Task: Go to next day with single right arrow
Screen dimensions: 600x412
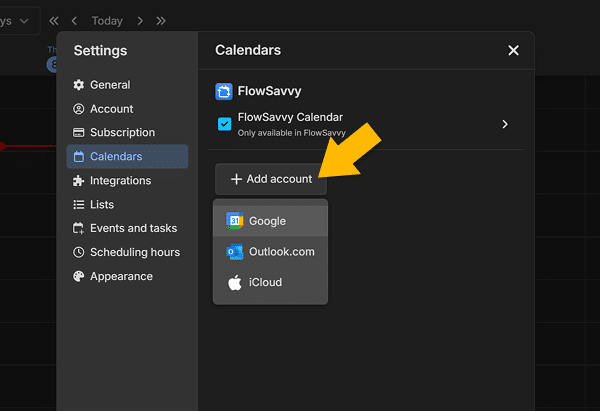Action: point(140,21)
